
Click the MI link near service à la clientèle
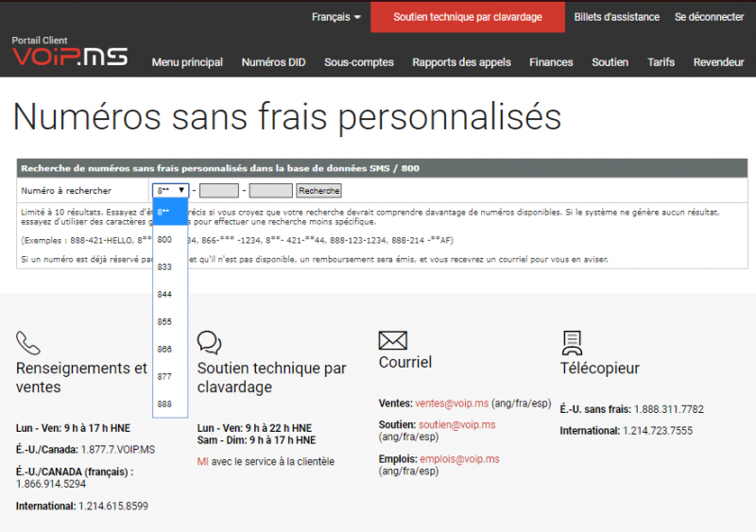point(202,461)
